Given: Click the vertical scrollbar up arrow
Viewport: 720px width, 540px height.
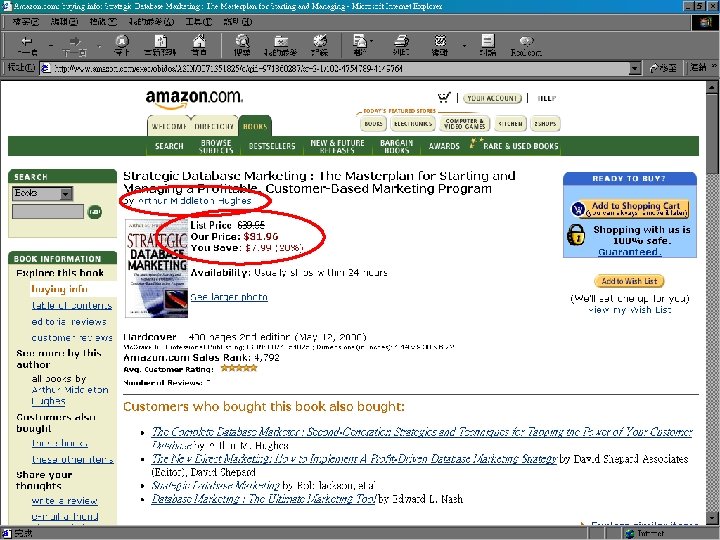Looking at the screenshot, I should [x=712, y=87].
